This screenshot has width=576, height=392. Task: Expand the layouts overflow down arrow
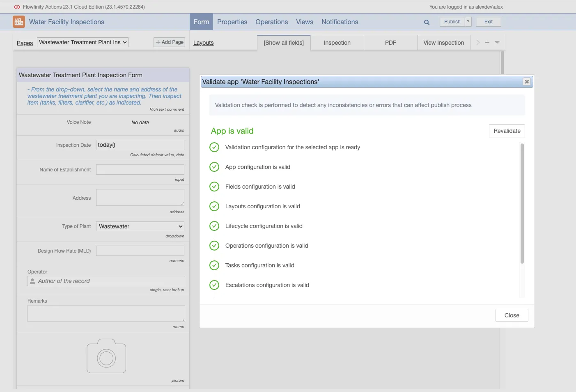tap(497, 43)
